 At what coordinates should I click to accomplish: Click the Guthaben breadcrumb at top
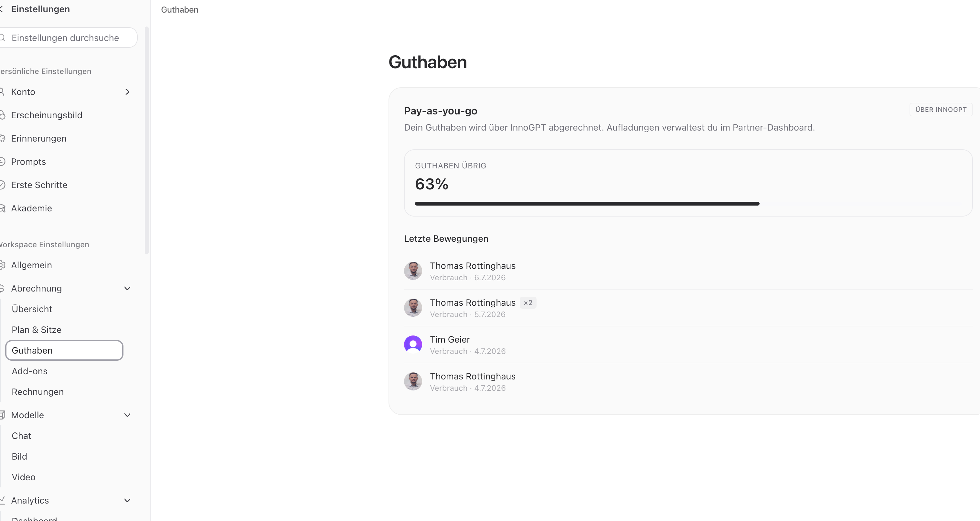[180, 9]
